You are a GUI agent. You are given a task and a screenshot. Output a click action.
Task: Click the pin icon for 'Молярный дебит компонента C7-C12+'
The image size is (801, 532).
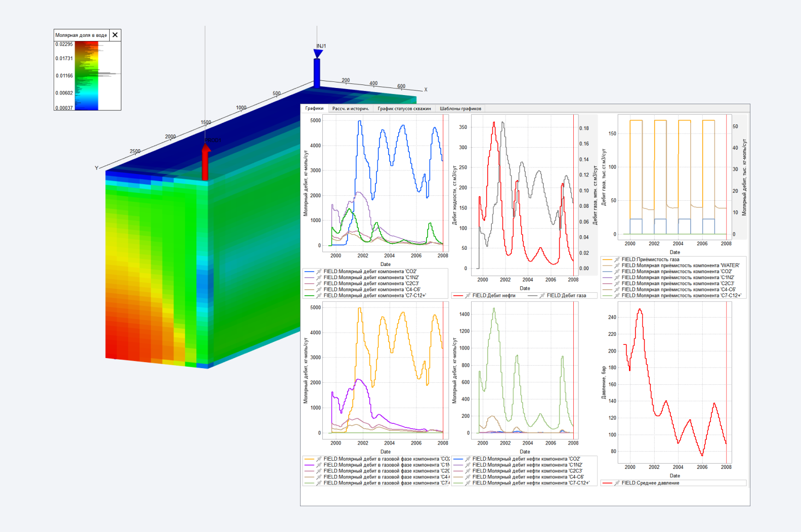[319, 296]
